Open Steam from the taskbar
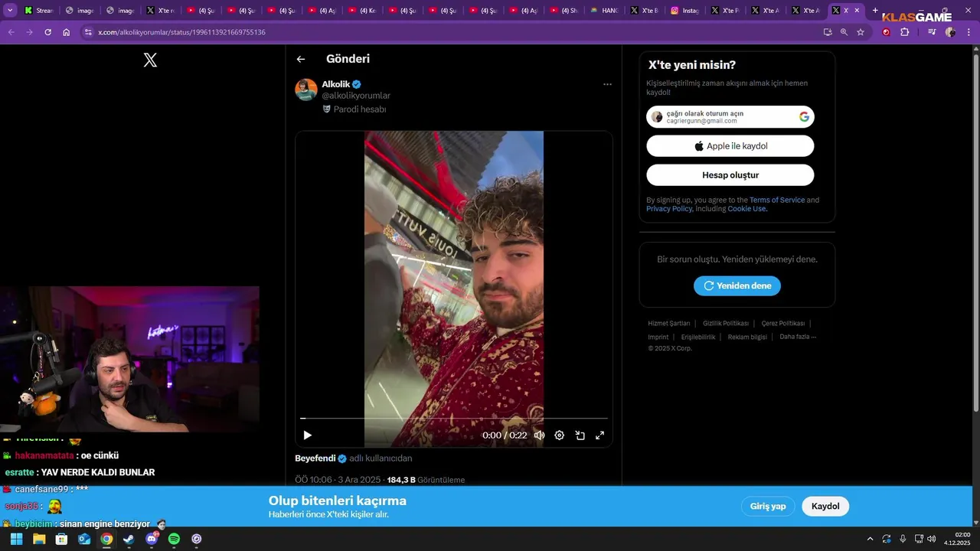The height and width of the screenshot is (551, 980). coord(129,539)
